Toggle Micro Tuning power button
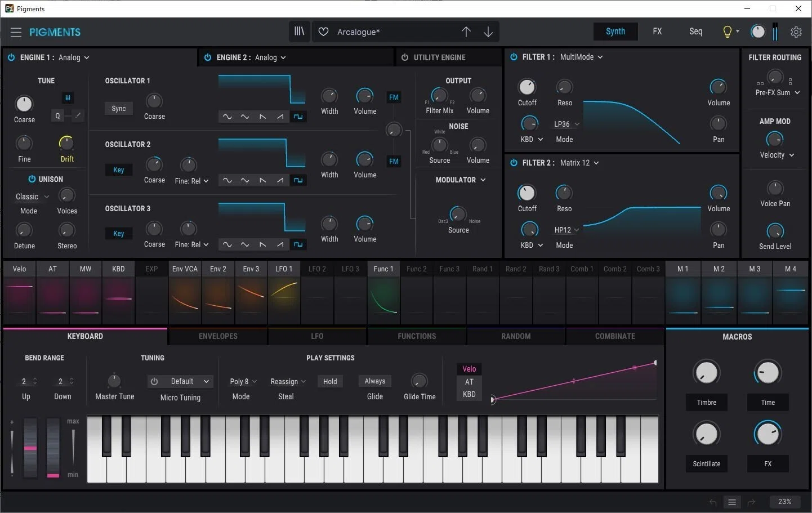 pyautogui.click(x=154, y=381)
